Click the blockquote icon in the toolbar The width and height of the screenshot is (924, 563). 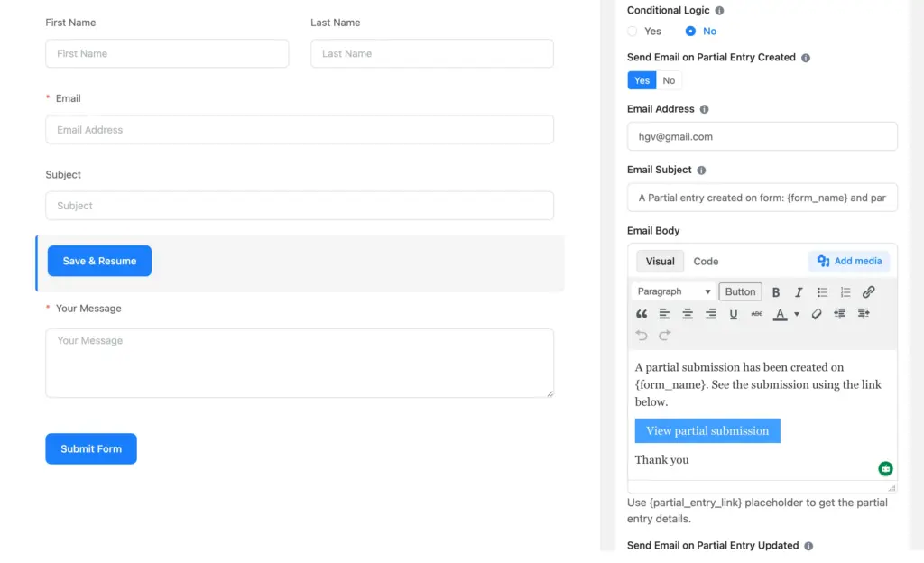pos(642,313)
